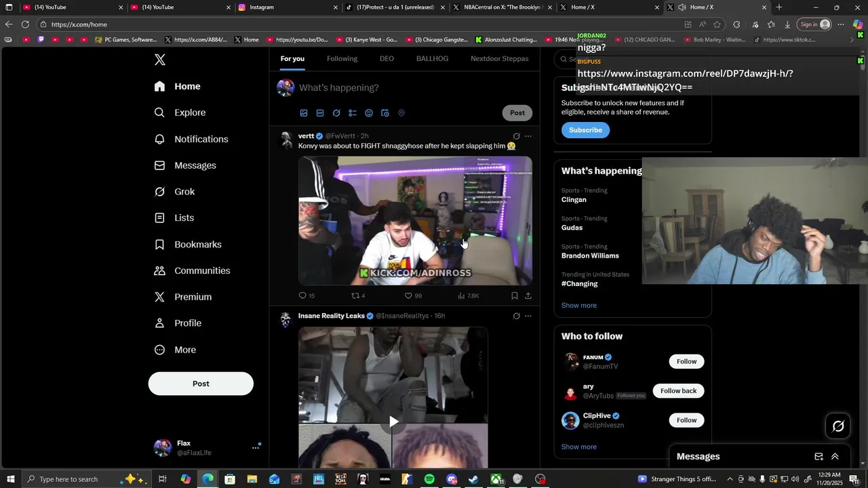This screenshot has width=868, height=488.
Task: Play the Insane Reality Leaks video
Action: pos(393,422)
